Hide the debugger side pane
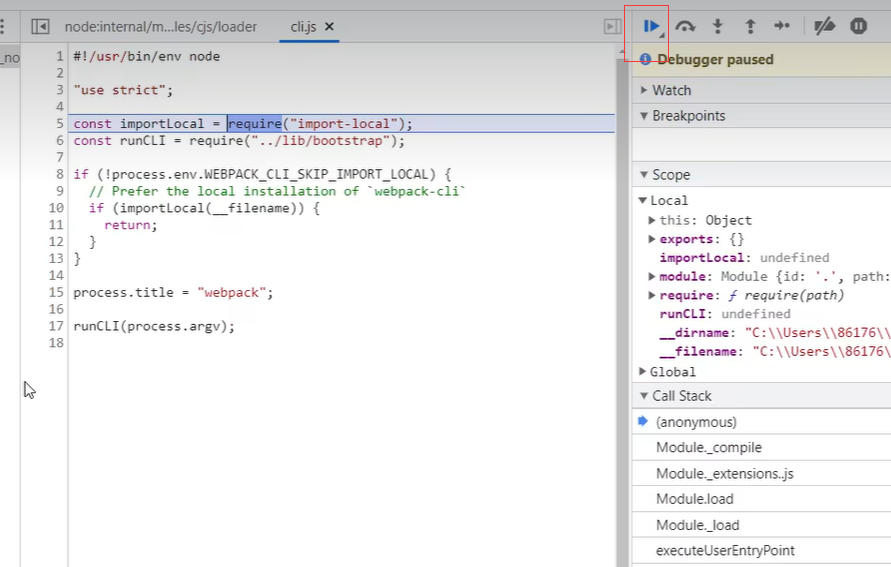Image resolution: width=891 pixels, height=567 pixels. 612,26
